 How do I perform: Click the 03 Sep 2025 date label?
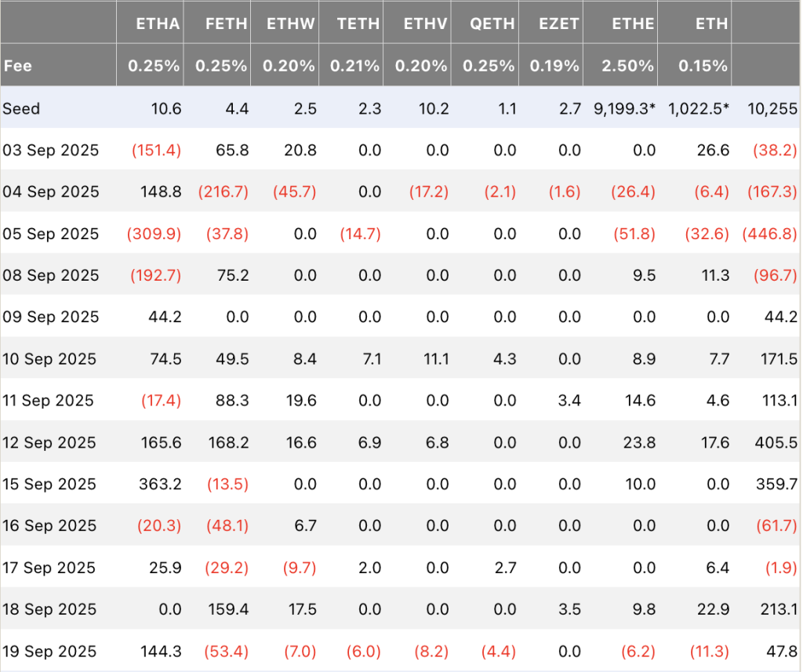pyautogui.click(x=51, y=151)
